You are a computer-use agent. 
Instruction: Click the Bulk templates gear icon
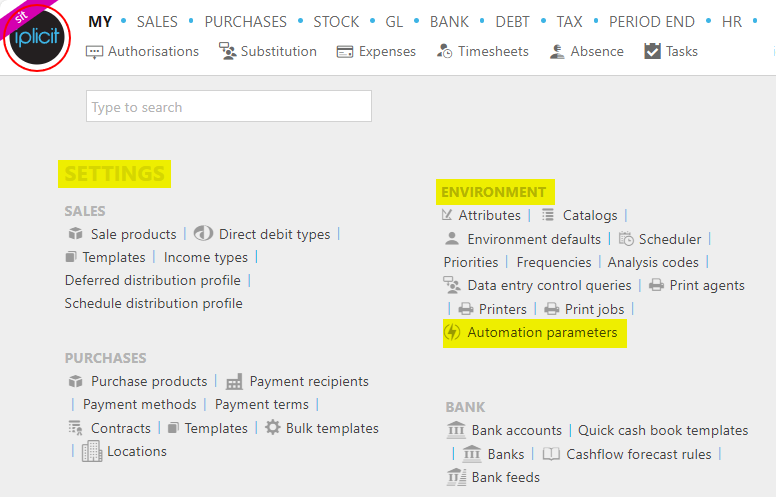(273, 427)
